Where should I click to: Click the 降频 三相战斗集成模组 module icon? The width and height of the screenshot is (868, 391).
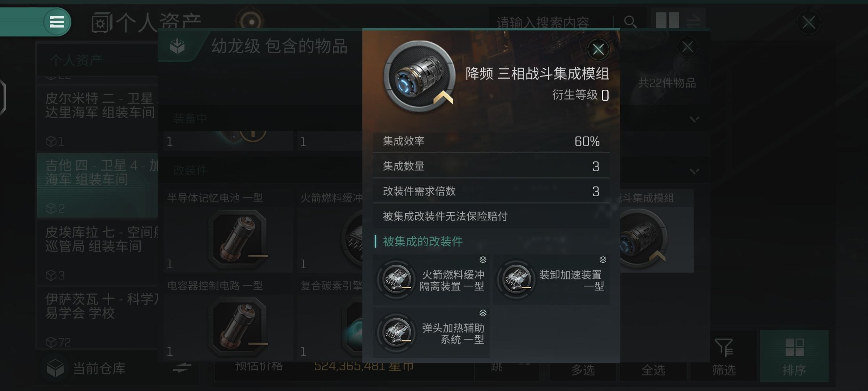tap(420, 76)
